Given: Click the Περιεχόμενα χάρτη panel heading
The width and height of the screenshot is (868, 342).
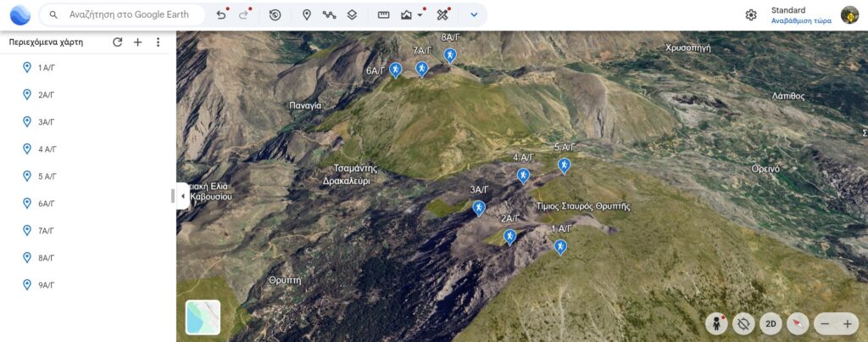Looking at the screenshot, I should (46, 42).
